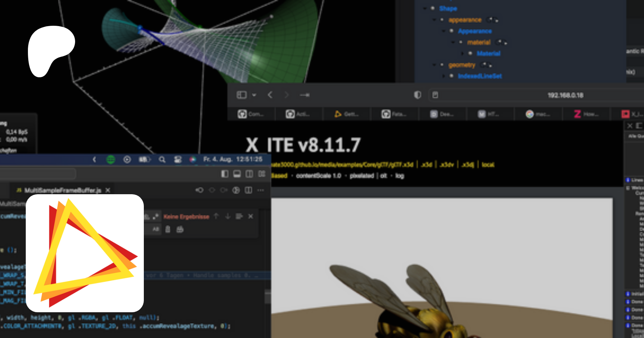Click the yellow 'local' link
Viewport: 644px width, 338px height.
tap(488, 165)
